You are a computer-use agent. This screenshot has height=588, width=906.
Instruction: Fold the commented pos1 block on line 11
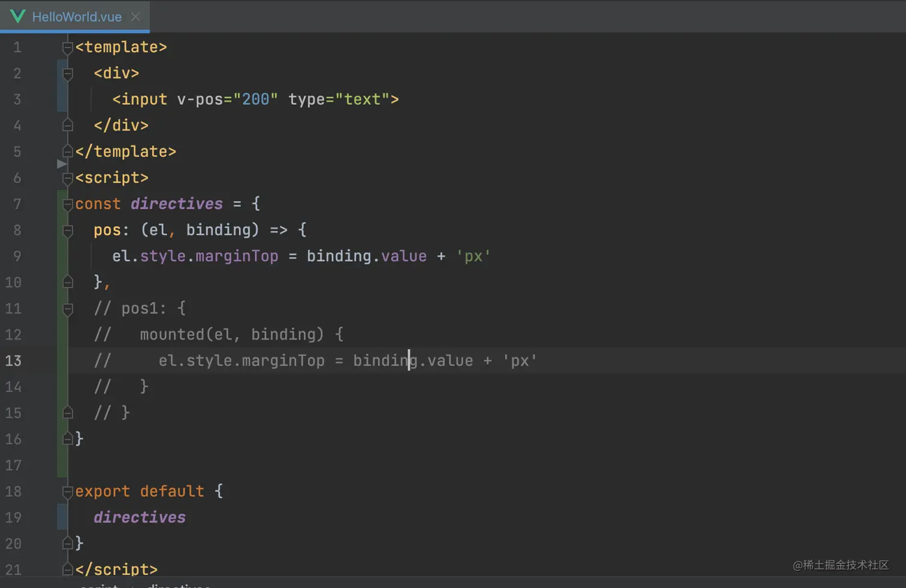[68, 309]
